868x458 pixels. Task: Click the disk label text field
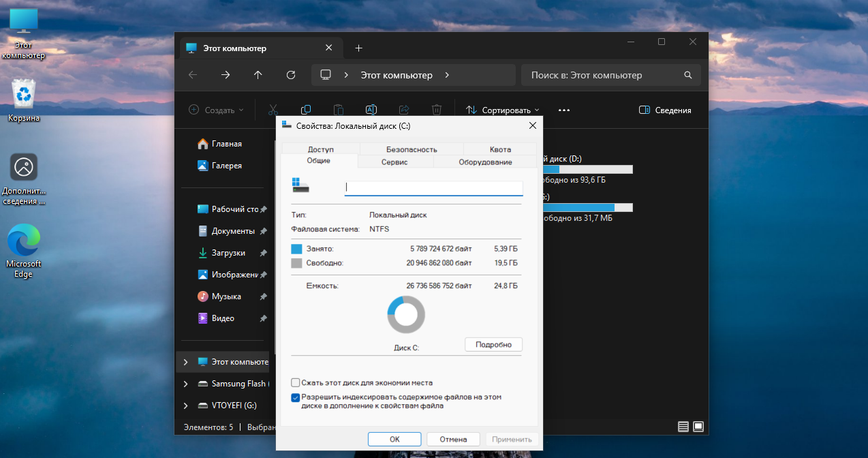point(433,187)
